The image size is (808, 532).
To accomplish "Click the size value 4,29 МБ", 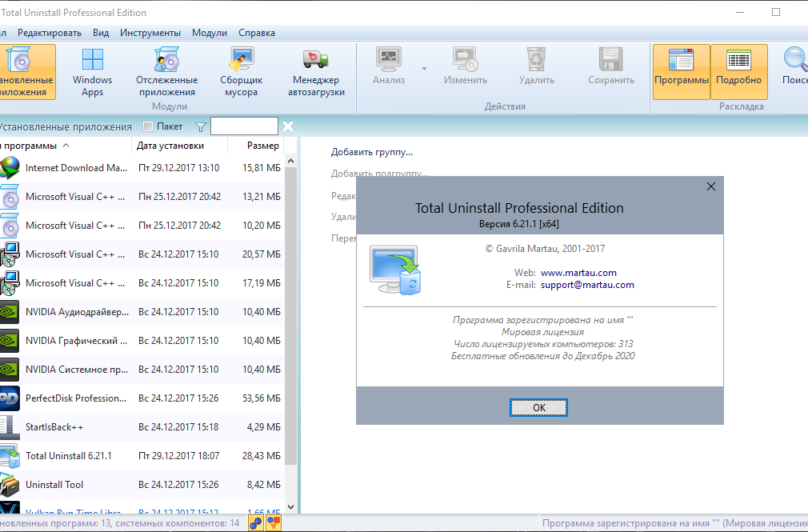I will pos(264,427).
